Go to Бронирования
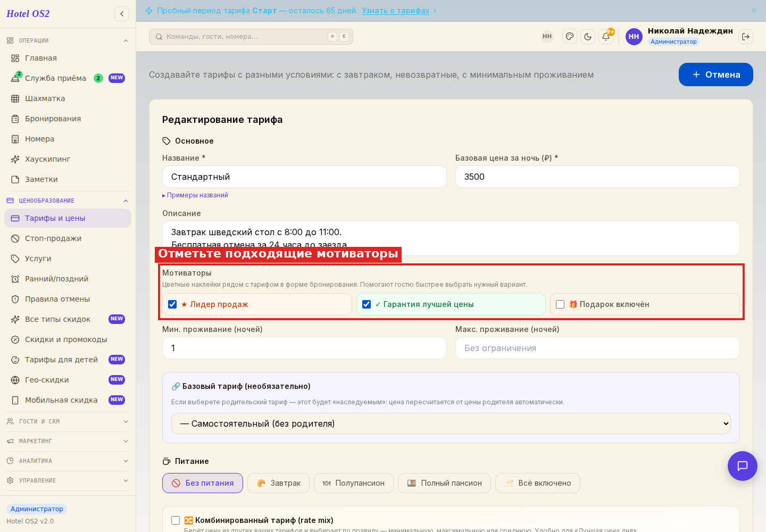 [68, 119]
